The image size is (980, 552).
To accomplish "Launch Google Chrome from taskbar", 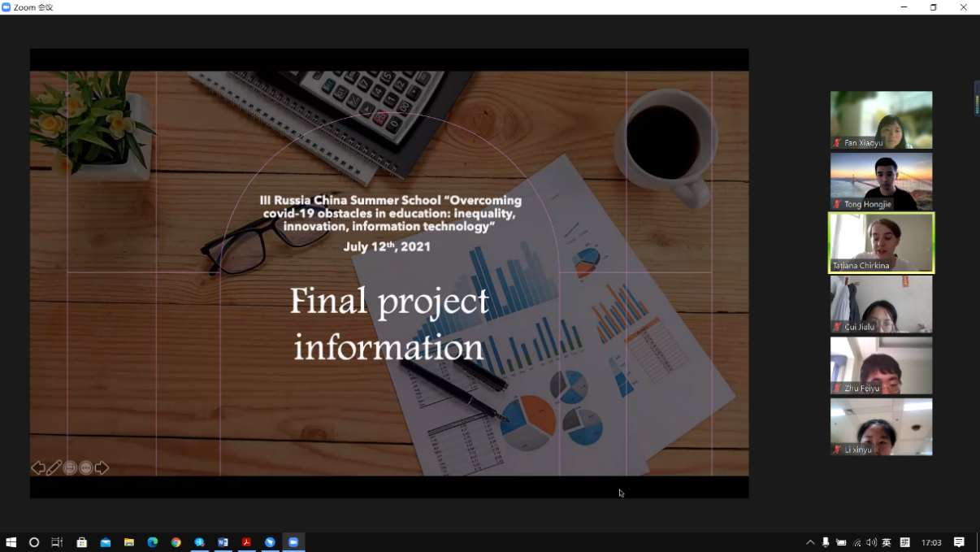I will [176, 542].
